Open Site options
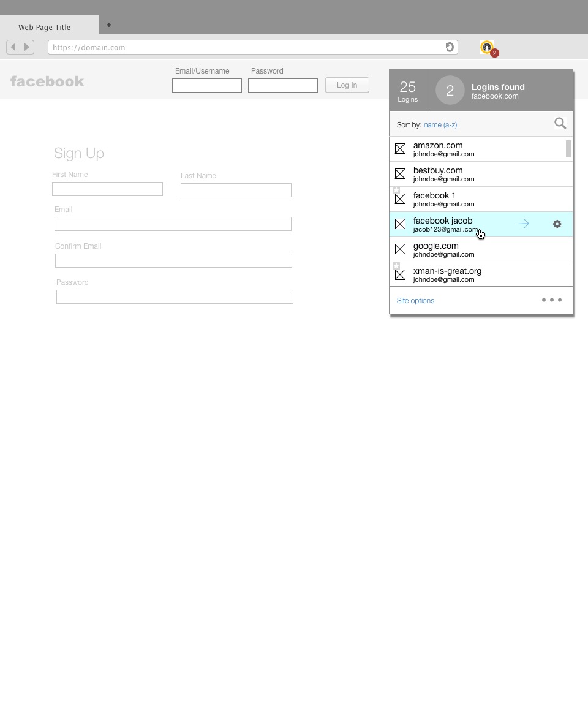Viewport: 588px width, 718px height. click(x=415, y=300)
